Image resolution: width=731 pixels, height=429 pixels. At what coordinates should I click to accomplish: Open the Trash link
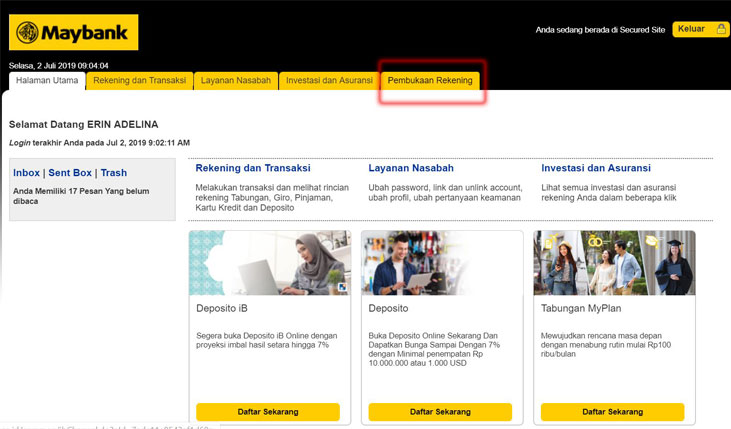tap(114, 173)
